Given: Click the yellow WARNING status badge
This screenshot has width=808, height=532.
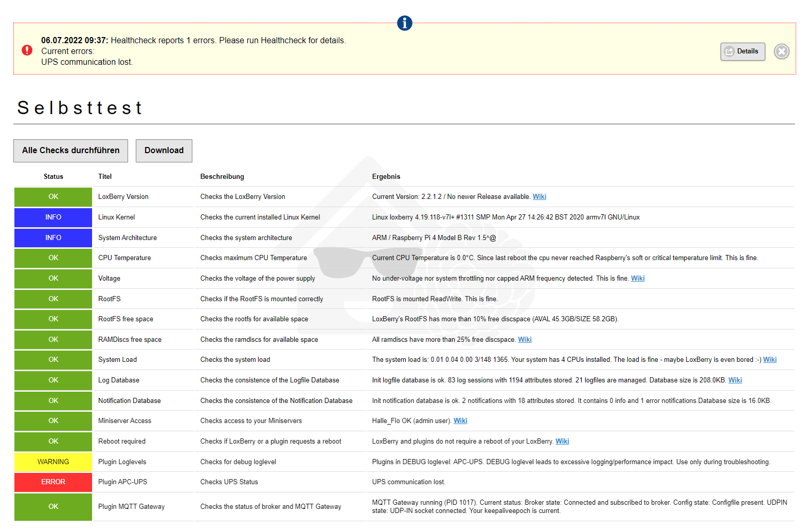Looking at the screenshot, I should coord(53,462).
